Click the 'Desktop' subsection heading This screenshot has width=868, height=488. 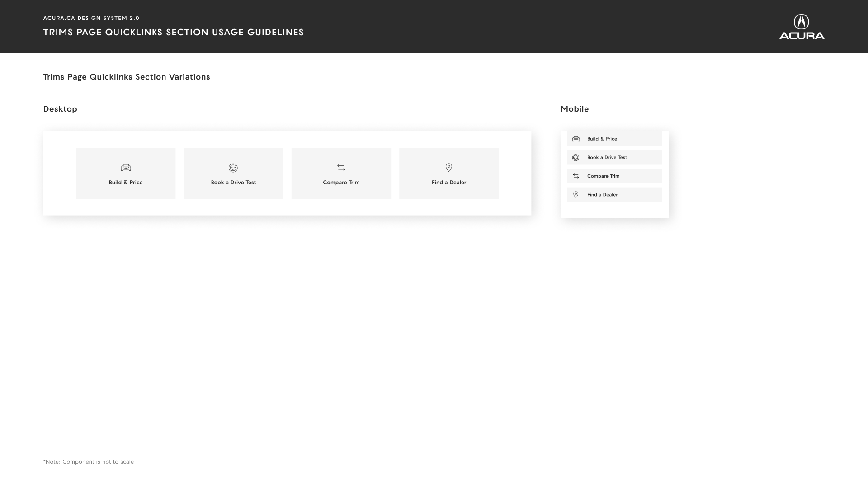click(x=60, y=109)
